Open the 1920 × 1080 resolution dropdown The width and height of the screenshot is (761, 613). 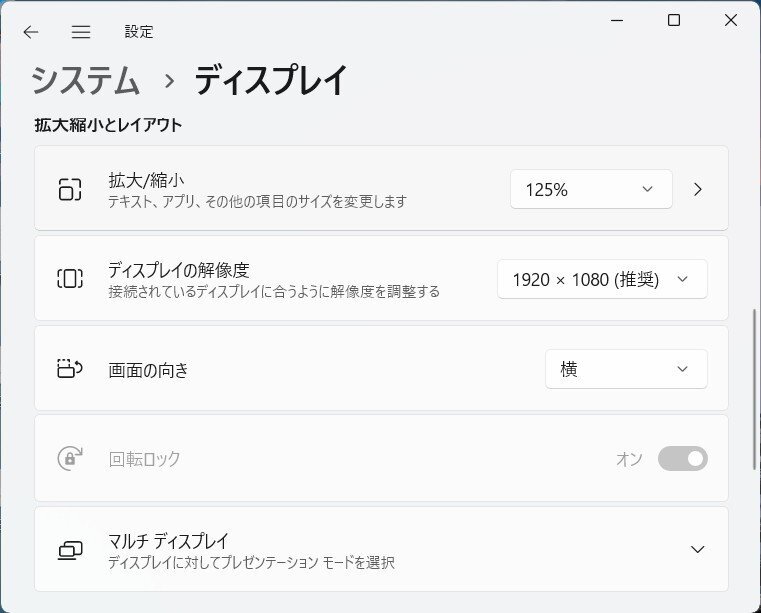(602, 279)
